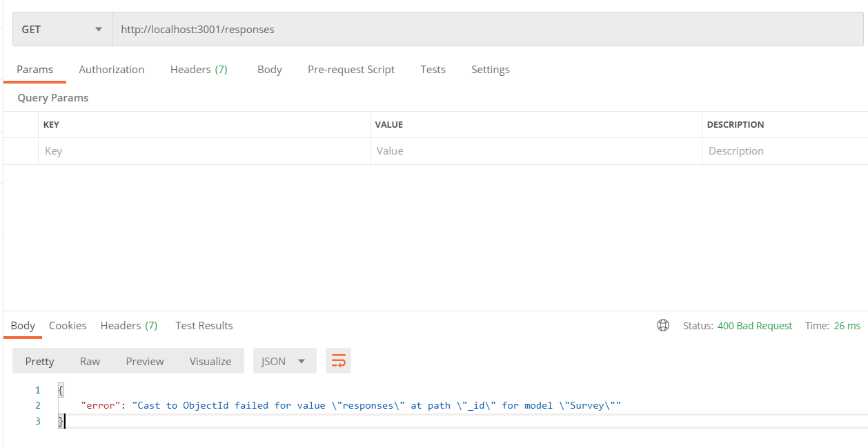Go to the Tests tab
868x448 pixels.
pos(433,70)
